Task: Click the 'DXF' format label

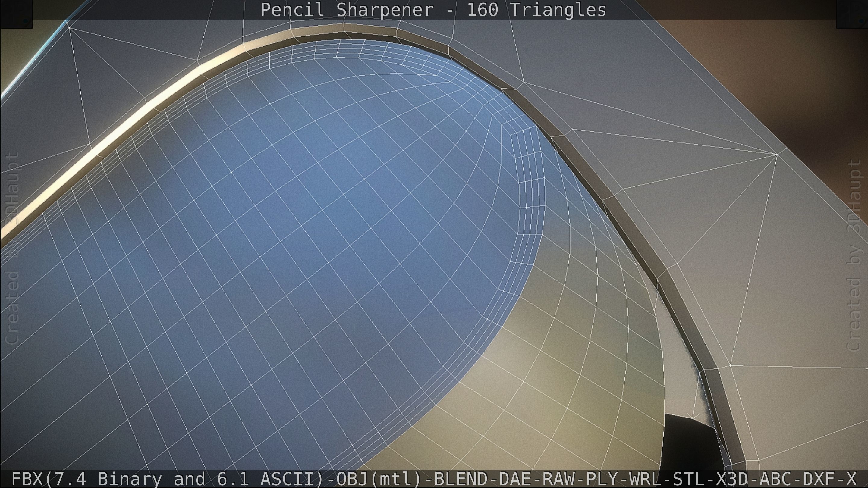Action: pyautogui.click(x=819, y=479)
